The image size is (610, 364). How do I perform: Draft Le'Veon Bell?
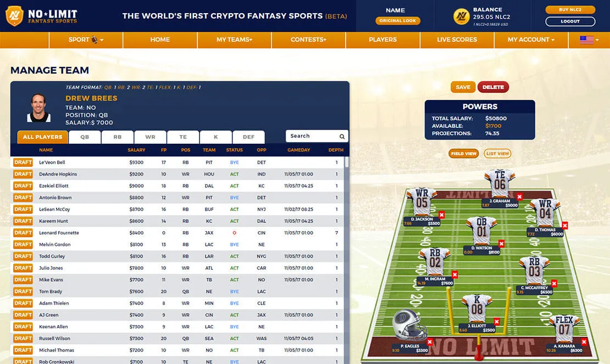[x=23, y=163]
